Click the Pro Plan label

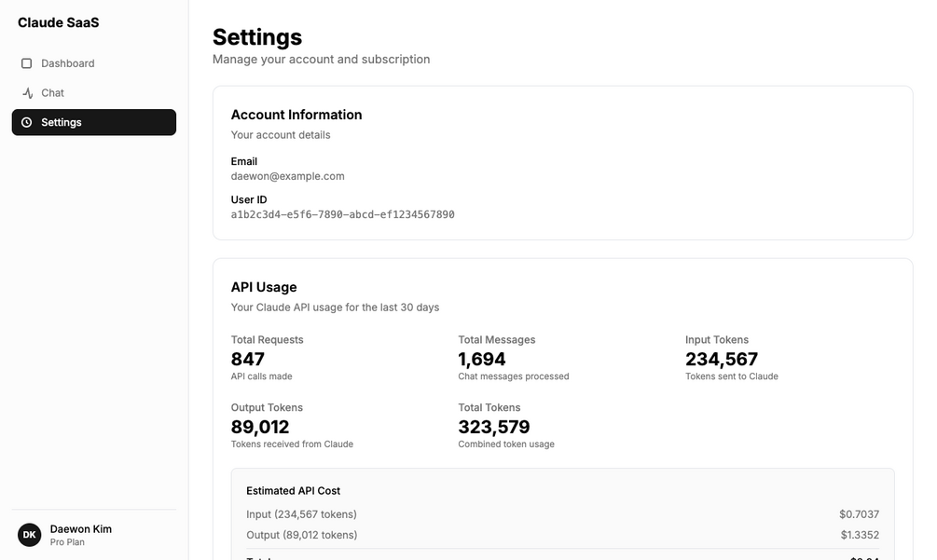(67, 542)
